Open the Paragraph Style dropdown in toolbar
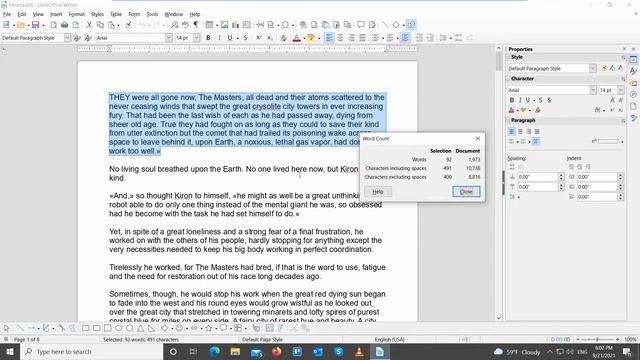 [67, 38]
